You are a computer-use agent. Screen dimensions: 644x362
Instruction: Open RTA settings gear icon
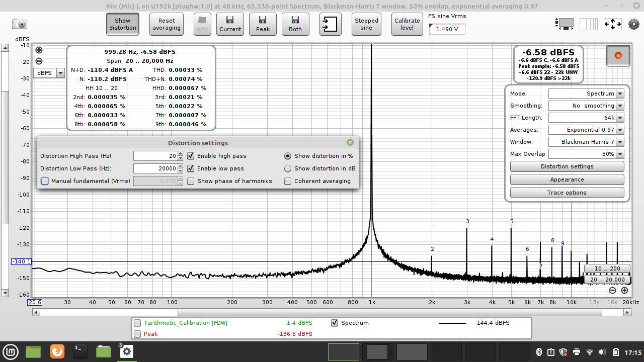pyautogui.click(x=634, y=24)
